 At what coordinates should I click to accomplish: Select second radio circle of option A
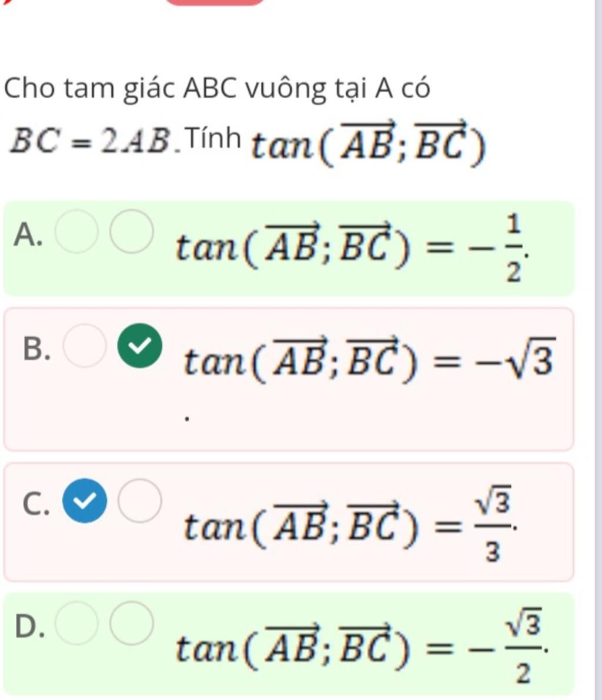pos(131,232)
